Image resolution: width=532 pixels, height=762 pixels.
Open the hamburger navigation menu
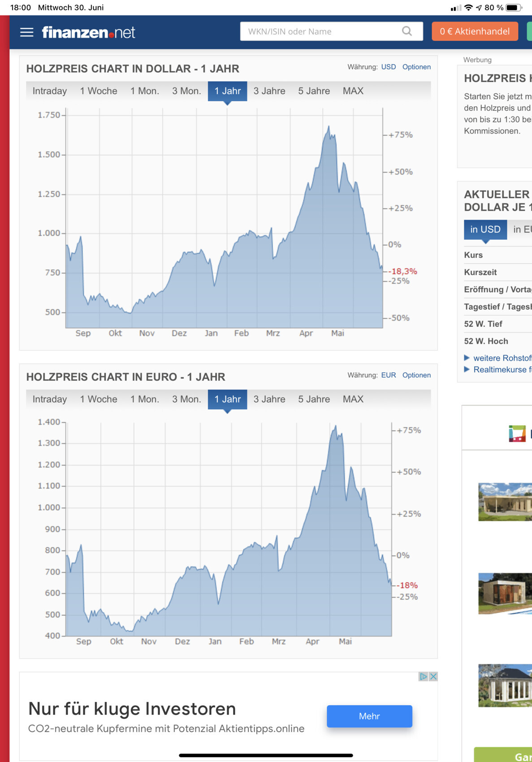click(x=27, y=32)
